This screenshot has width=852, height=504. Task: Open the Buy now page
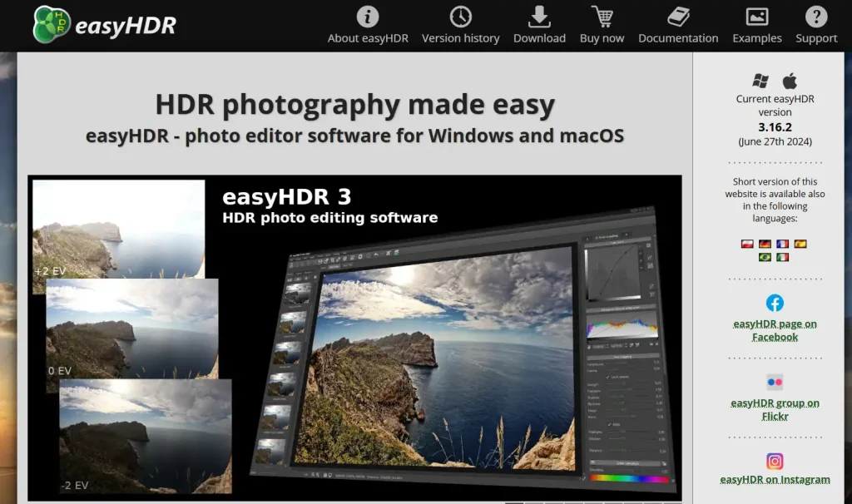pos(602,25)
